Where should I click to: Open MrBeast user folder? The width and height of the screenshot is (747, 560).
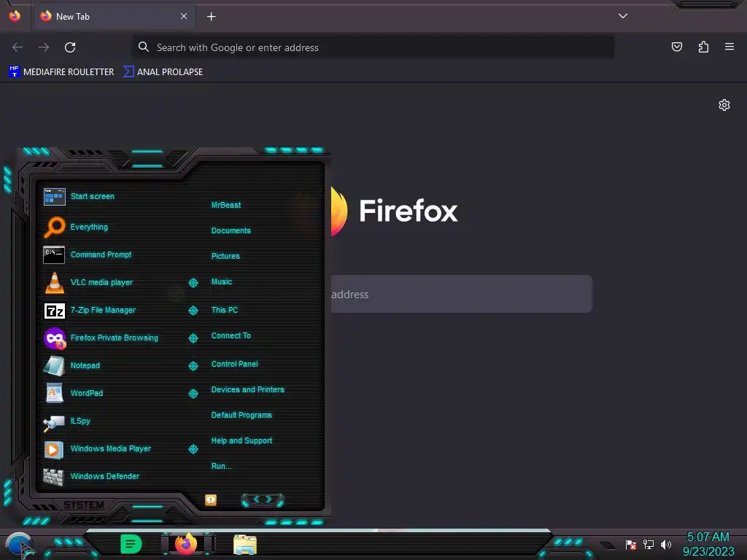226,205
